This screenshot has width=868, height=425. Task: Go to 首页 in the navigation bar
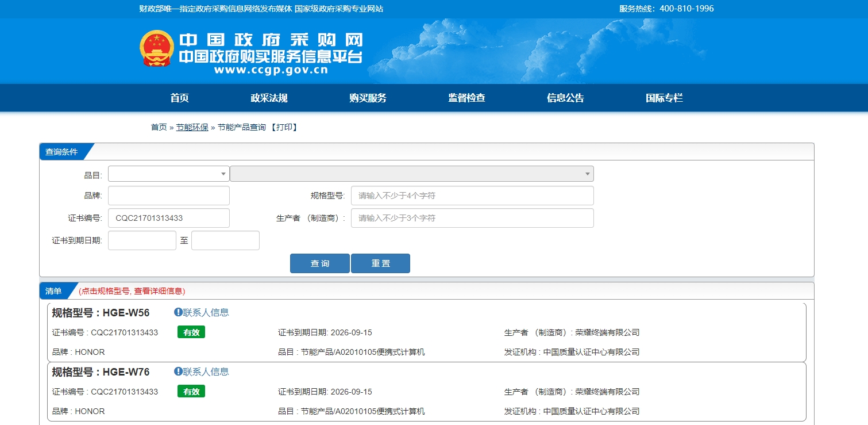point(179,98)
